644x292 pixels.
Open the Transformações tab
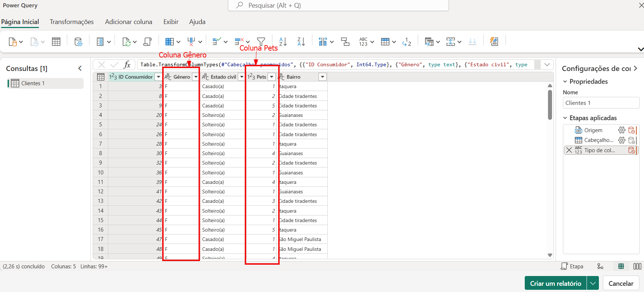72,22
